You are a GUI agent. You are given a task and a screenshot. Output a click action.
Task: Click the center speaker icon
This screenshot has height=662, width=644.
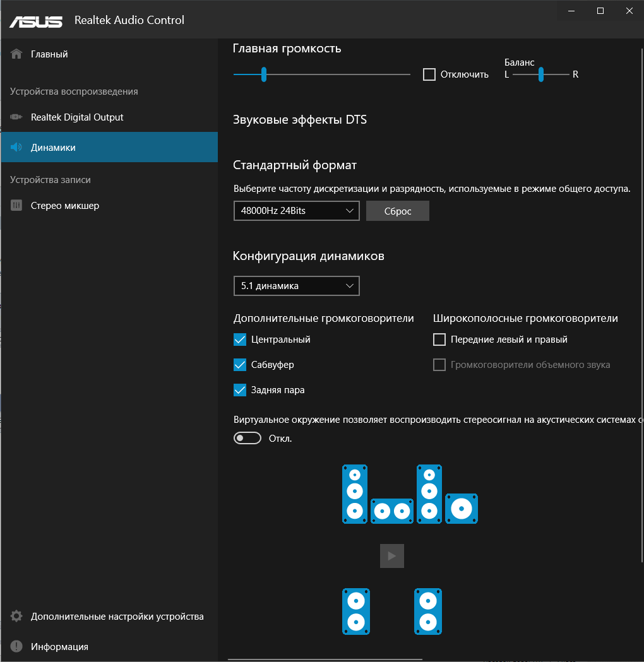point(391,511)
